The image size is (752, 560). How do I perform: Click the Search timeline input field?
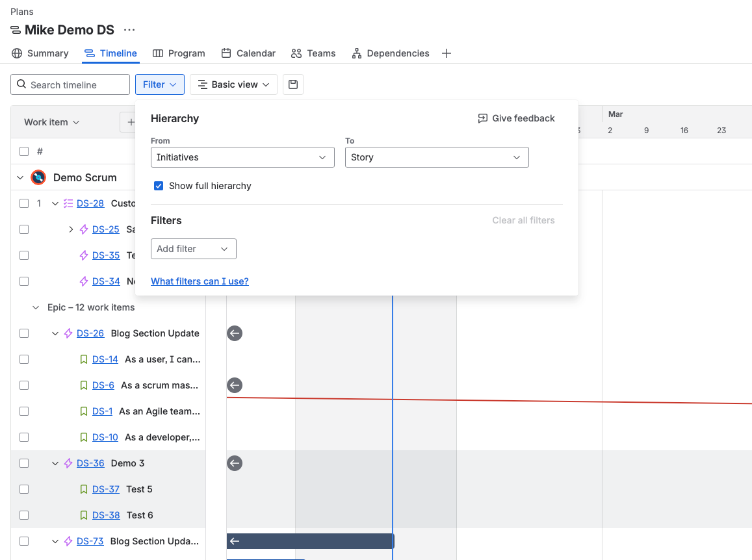(x=70, y=84)
